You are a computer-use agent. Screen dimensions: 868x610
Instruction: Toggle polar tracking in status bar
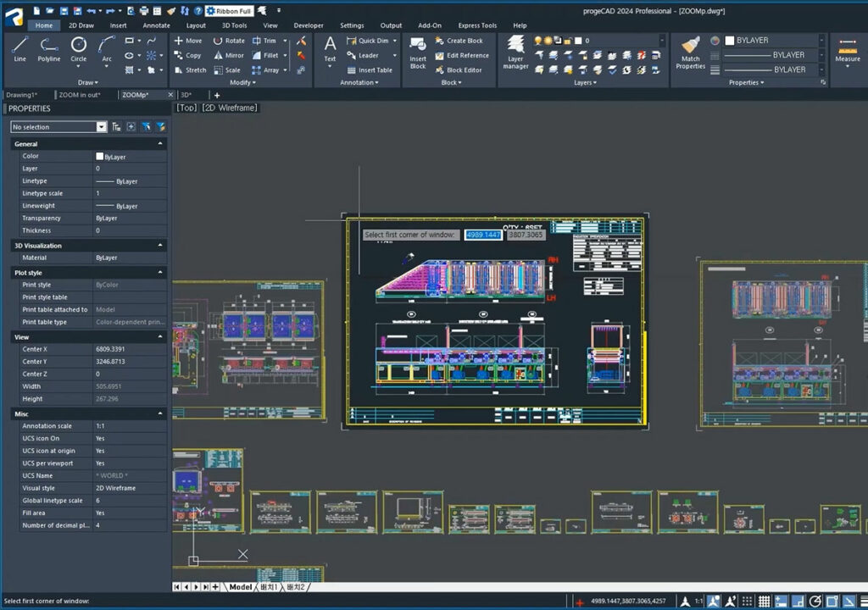pyautogui.click(x=815, y=602)
